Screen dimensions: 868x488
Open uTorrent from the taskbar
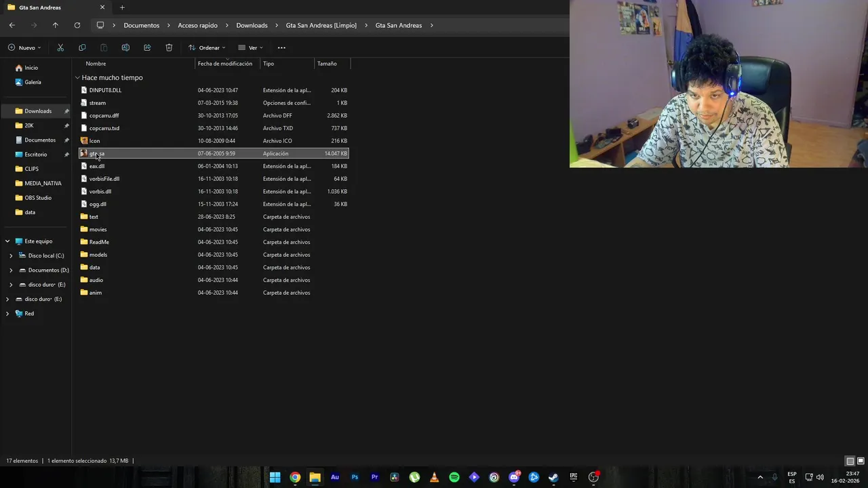pos(414,477)
